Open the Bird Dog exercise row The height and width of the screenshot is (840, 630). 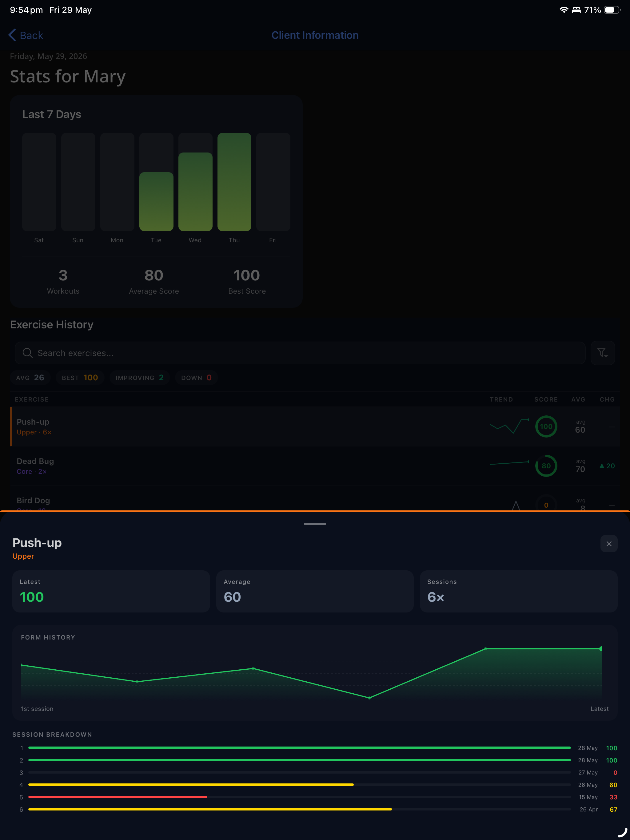pos(315,498)
